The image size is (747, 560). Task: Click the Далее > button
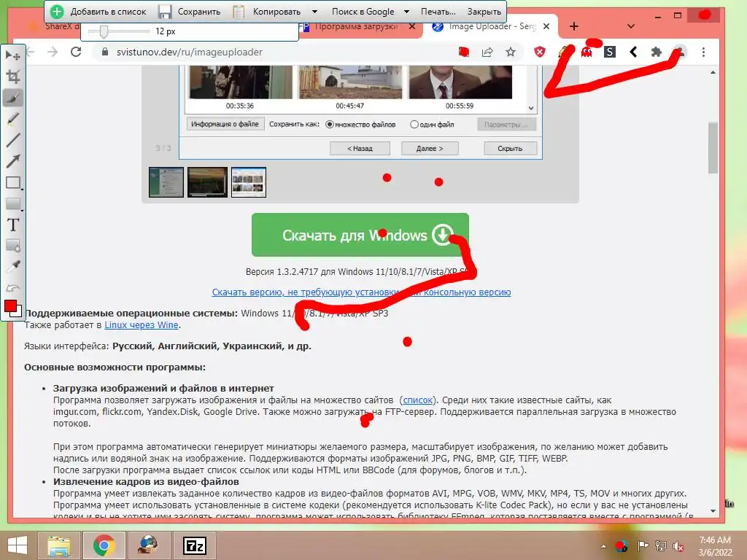(430, 148)
